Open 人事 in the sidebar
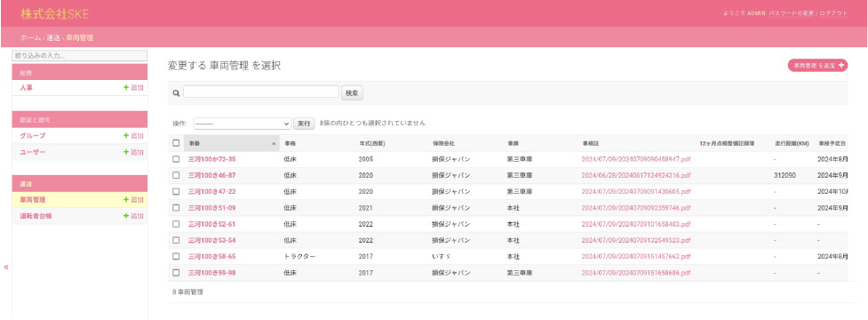This screenshot has height=320, width=868. (26, 87)
